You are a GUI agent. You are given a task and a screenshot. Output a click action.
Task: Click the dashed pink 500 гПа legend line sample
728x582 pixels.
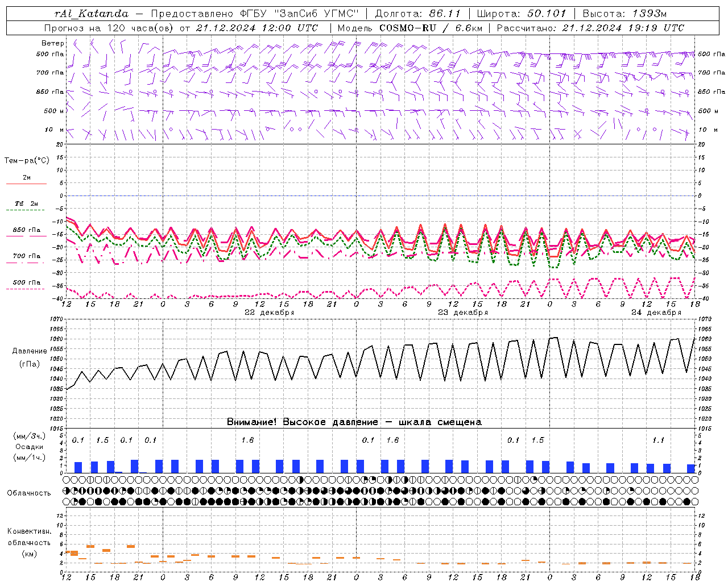(x=26, y=289)
